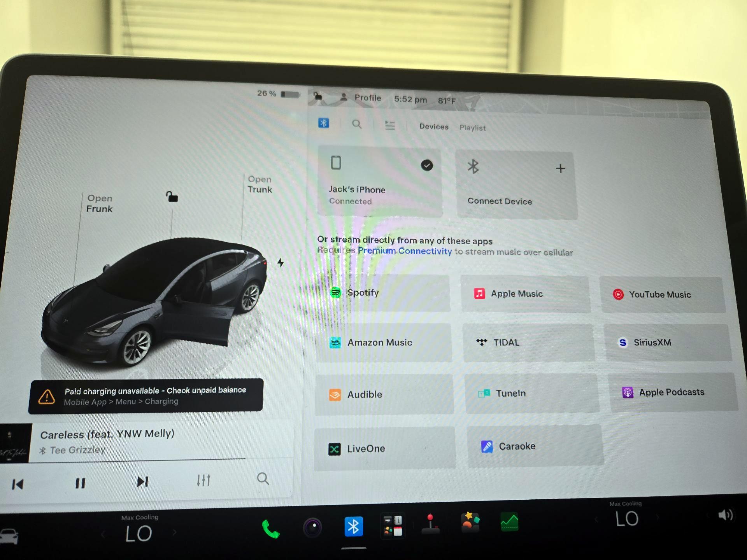Image resolution: width=747 pixels, height=560 pixels.
Task: Open the queue list icon in media toolbar
Action: click(390, 125)
